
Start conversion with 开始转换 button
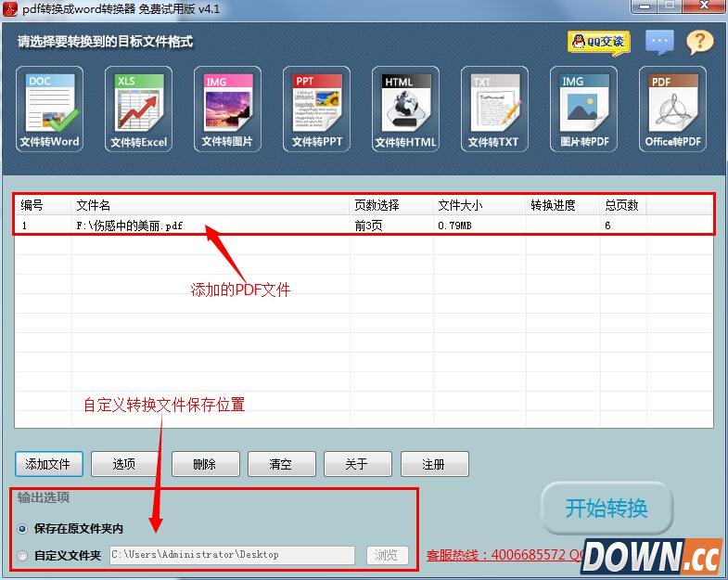(x=607, y=508)
